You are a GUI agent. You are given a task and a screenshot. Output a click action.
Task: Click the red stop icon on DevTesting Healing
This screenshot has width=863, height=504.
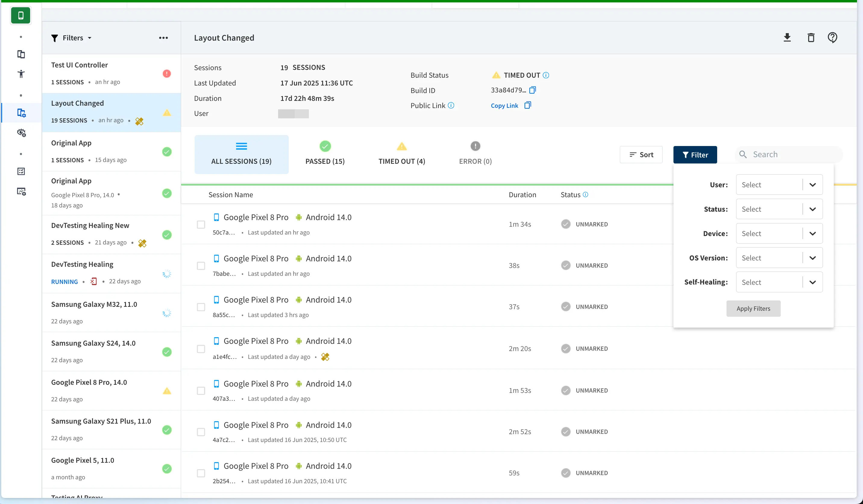[x=93, y=281]
